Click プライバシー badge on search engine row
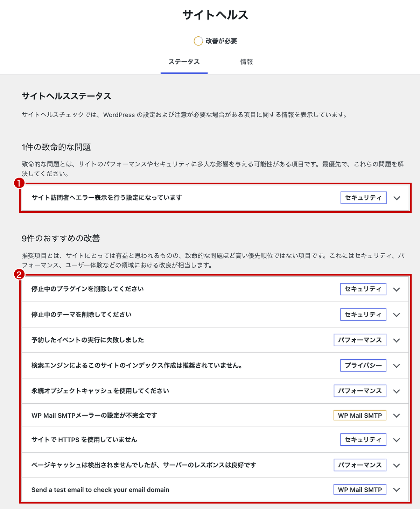The height and width of the screenshot is (509, 420). [x=363, y=366]
